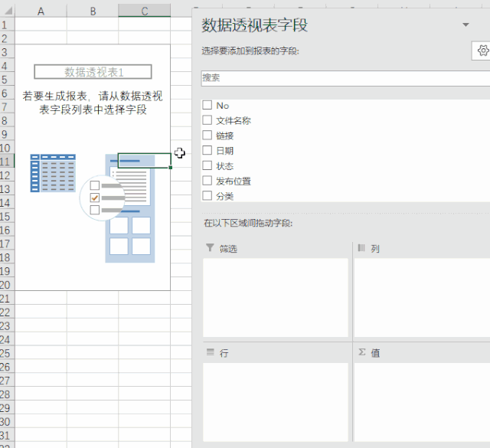Click the field search box

click(345, 78)
